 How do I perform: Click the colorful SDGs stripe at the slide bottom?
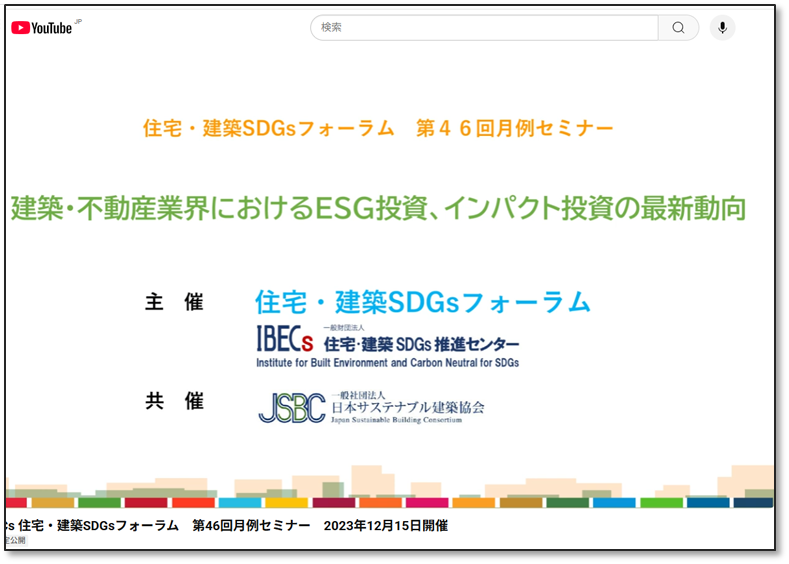pyautogui.click(x=389, y=502)
